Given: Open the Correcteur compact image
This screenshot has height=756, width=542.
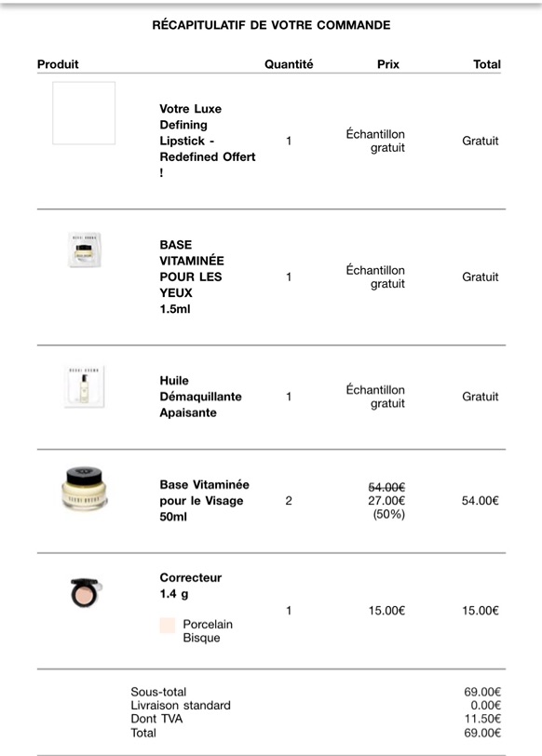Looking at the screenshot, I should [87, 592].
